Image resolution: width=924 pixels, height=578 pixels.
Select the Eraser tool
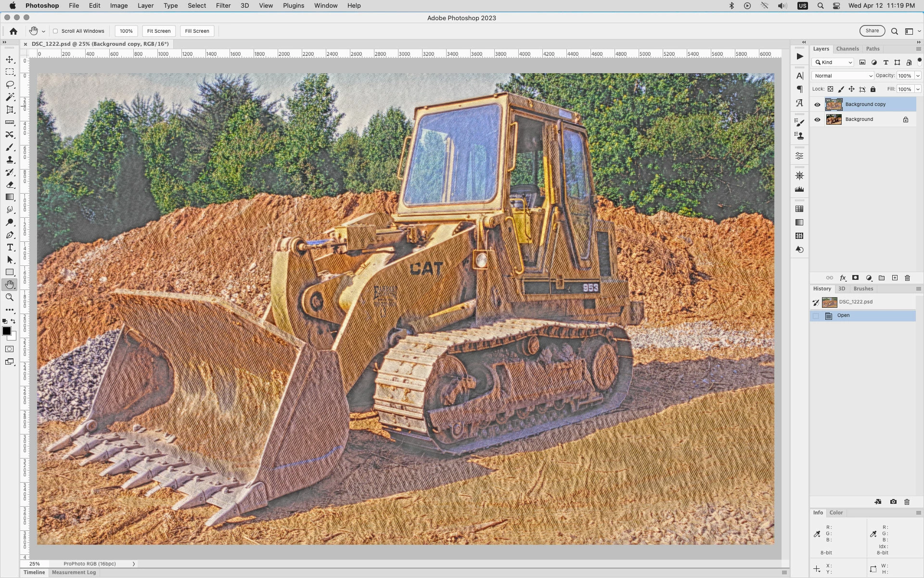(10, 185)
